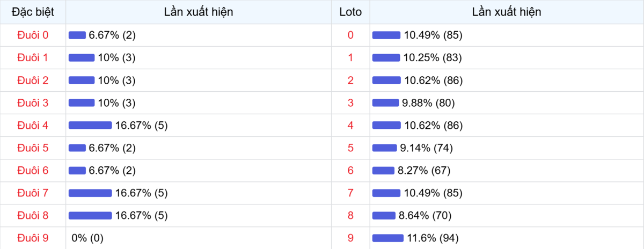Click the "0% (0)" value for Đuôi 9
The image size is (644, 249).
point(87,238)
